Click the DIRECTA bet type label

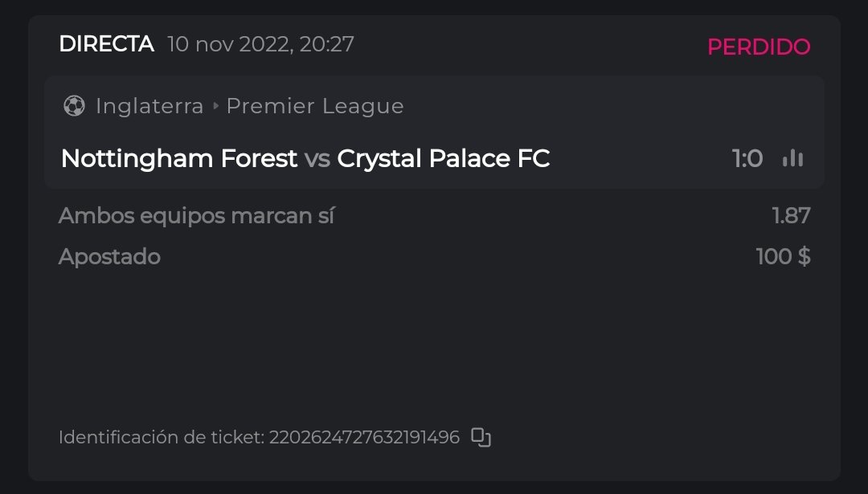tap(106, 44)
